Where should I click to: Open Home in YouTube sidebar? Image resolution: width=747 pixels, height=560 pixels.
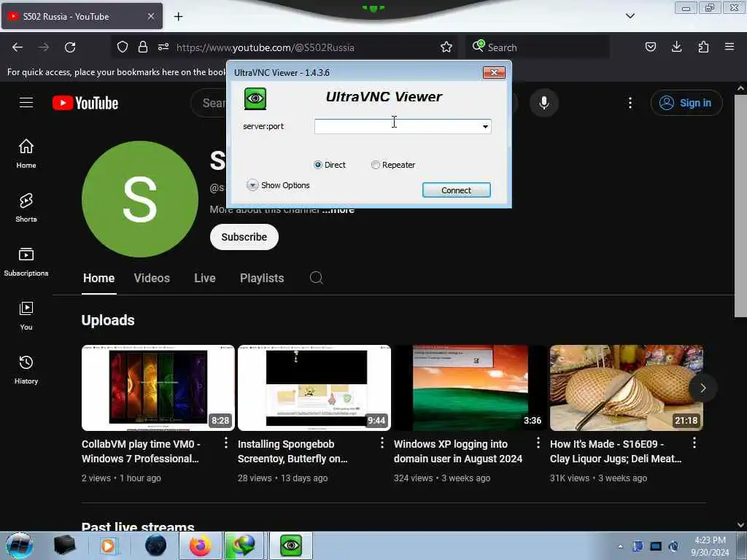[x=26, y=154]
